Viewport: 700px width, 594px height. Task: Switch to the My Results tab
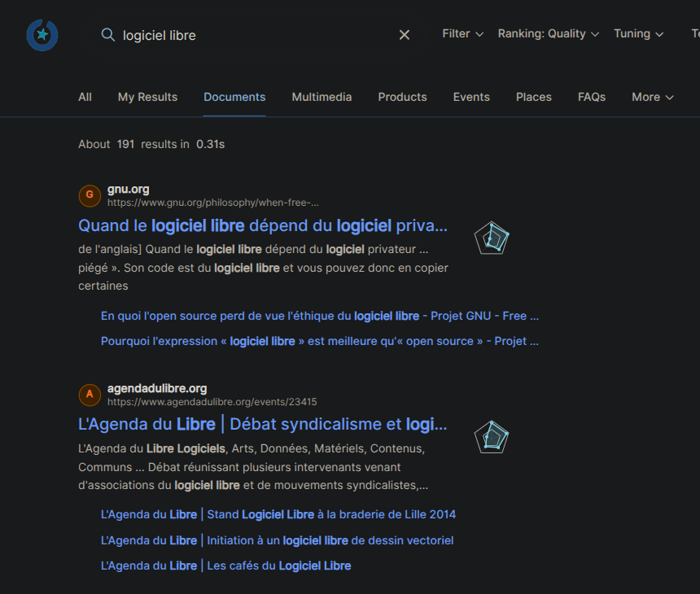point(148,97)
